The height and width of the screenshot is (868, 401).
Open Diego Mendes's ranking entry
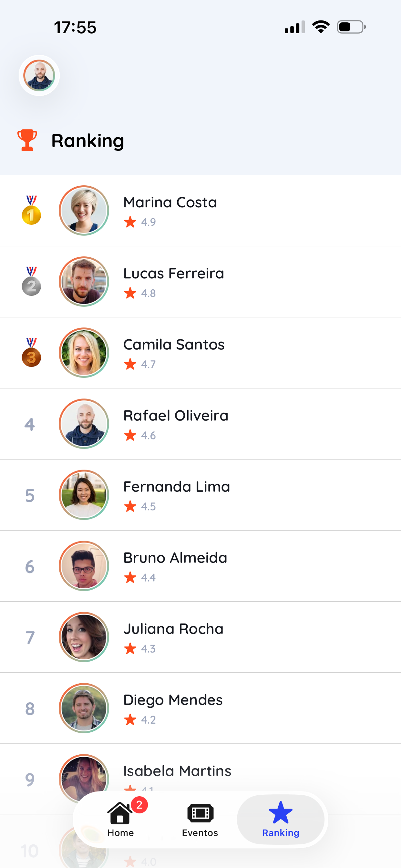(200, 708)
